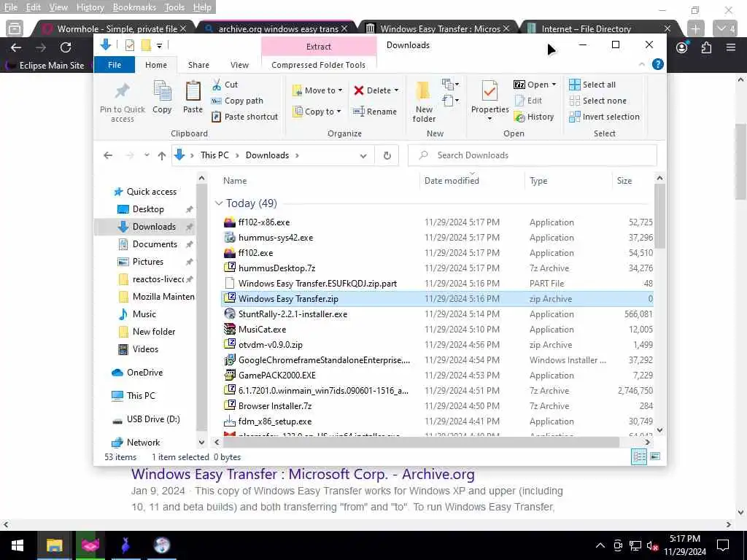Click the Search Downloads field
Image resolution: width=747 pixels, height=560 pixels.
click(532, 155)
